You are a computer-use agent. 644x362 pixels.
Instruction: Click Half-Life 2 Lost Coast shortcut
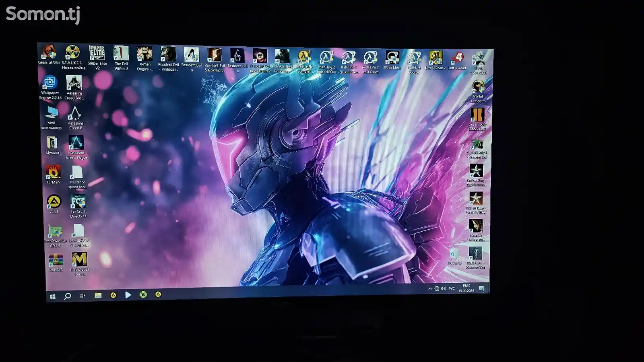(x=371, y=62)
